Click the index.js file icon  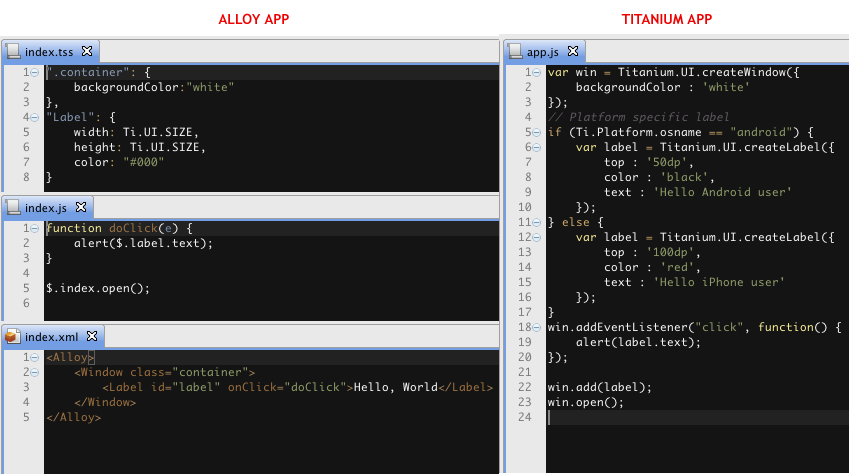13,207
